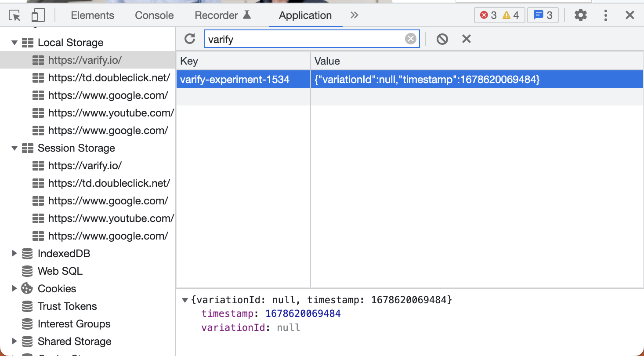644x356 pixels.
Task: Open the DevTools settings gear
Action: coord(581,15)
